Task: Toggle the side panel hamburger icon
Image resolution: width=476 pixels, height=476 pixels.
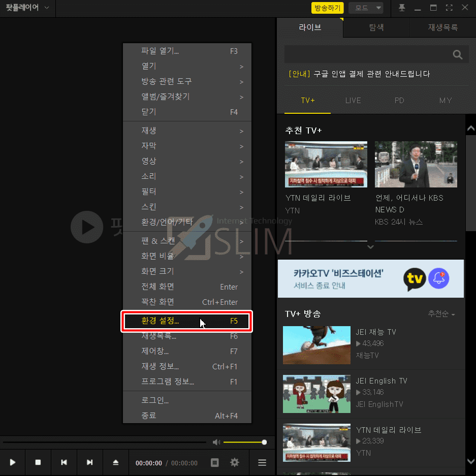Action: (x=262, y=463)
